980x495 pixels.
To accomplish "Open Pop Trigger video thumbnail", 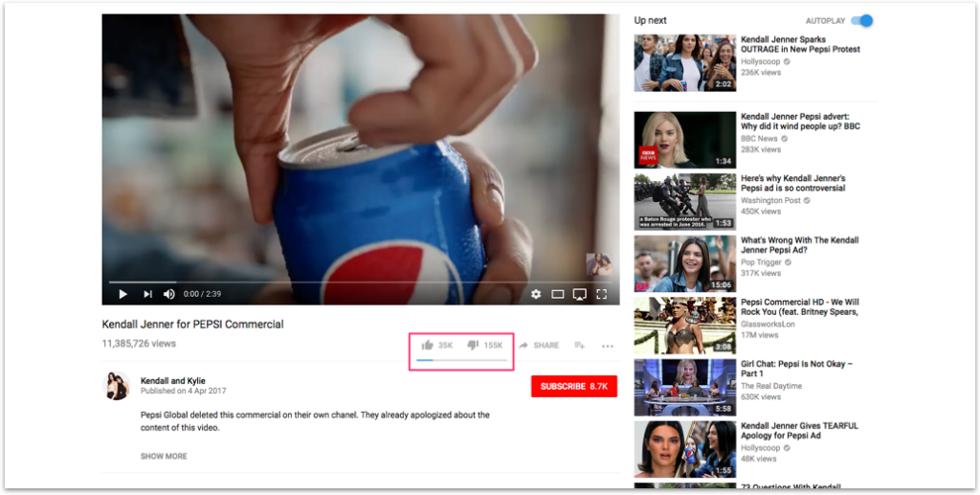I will [x=685, y=263].
